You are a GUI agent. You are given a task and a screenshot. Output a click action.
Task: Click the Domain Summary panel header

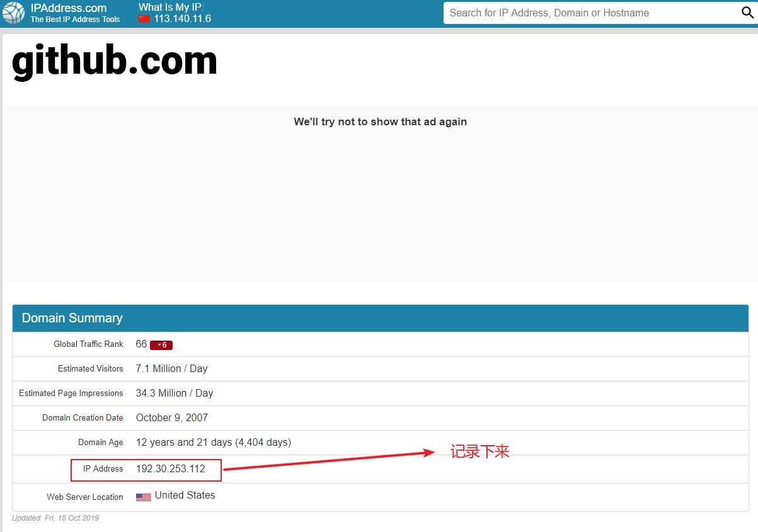coord(381,318)
